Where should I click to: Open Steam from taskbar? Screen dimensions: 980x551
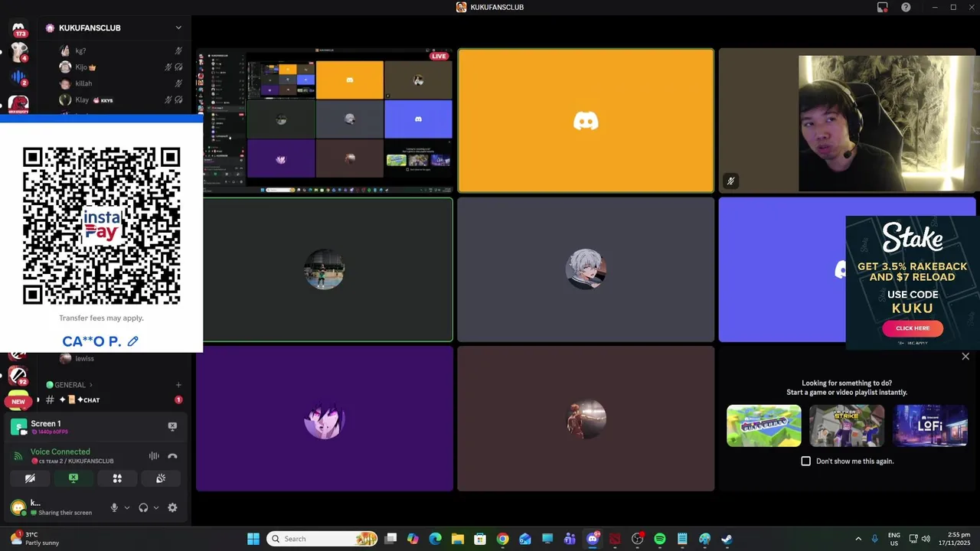coord(727,539)
